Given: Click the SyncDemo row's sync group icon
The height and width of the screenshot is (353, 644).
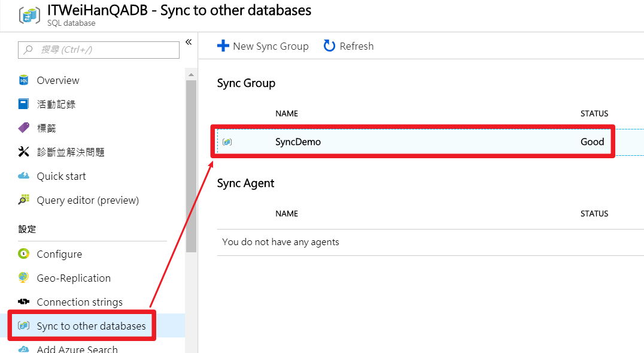Looking at the screenshot, I should coord(227,142).
